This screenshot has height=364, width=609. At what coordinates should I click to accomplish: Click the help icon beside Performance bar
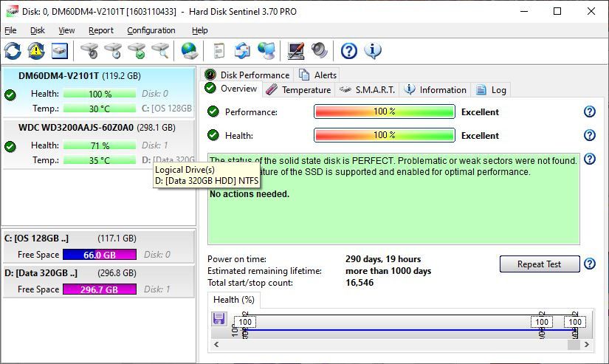pos(590,112)
